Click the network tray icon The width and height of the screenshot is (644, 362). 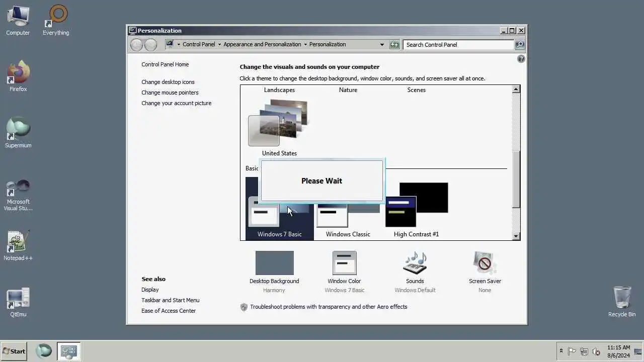click(x=584, y=351)
